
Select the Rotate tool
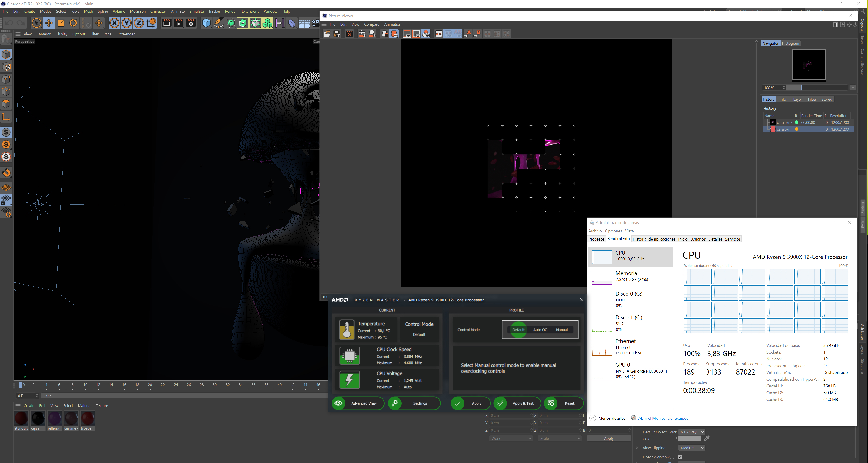73,23
